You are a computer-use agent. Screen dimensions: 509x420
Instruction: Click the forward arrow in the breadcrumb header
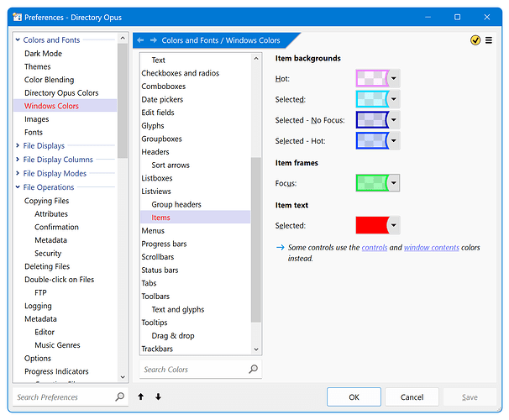click(153, 39)
